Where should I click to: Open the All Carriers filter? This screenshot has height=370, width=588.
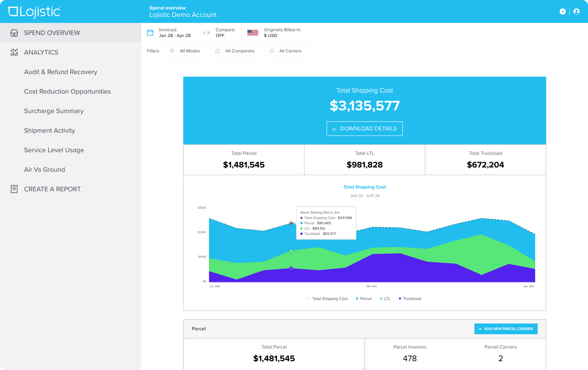(x=286, y=51)
